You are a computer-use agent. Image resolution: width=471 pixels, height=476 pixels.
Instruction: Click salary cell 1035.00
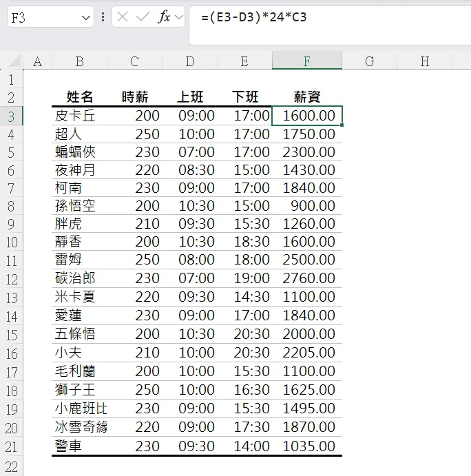click(307, 446)
